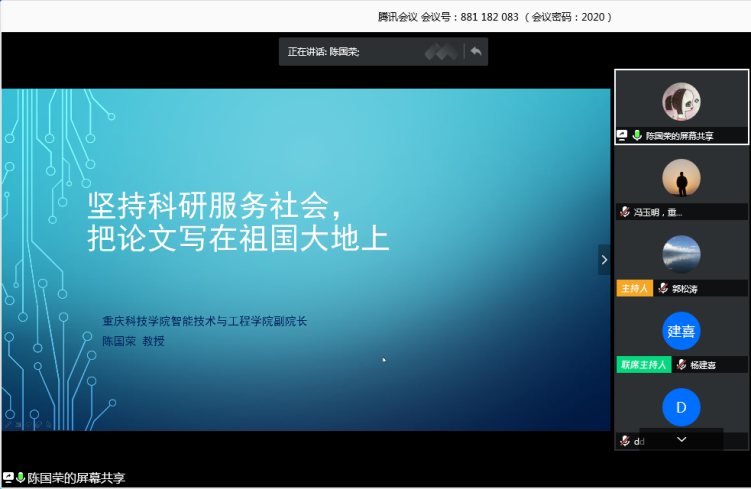This screenshot has height=489, width=751.
Task: Click the 陈国荣的屏幕共享 label at the bottom-left
Action: [76, 478]
